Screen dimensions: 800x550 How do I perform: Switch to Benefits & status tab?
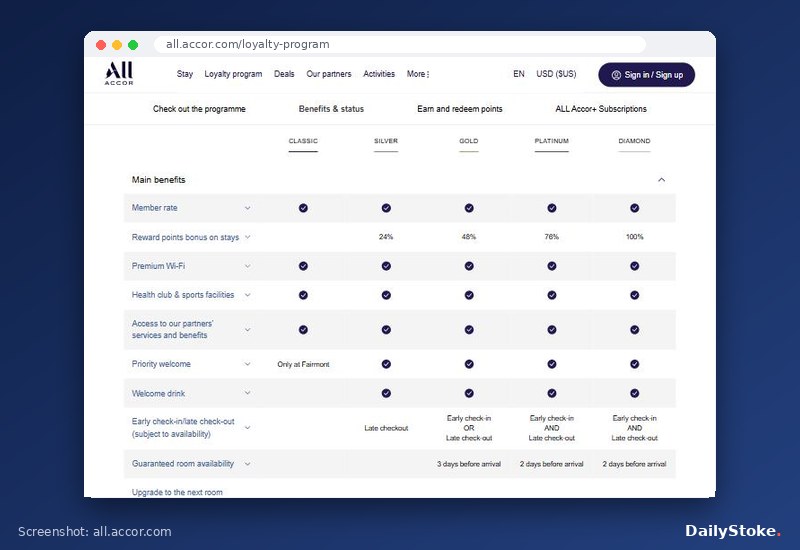click(x=331, y=109)
